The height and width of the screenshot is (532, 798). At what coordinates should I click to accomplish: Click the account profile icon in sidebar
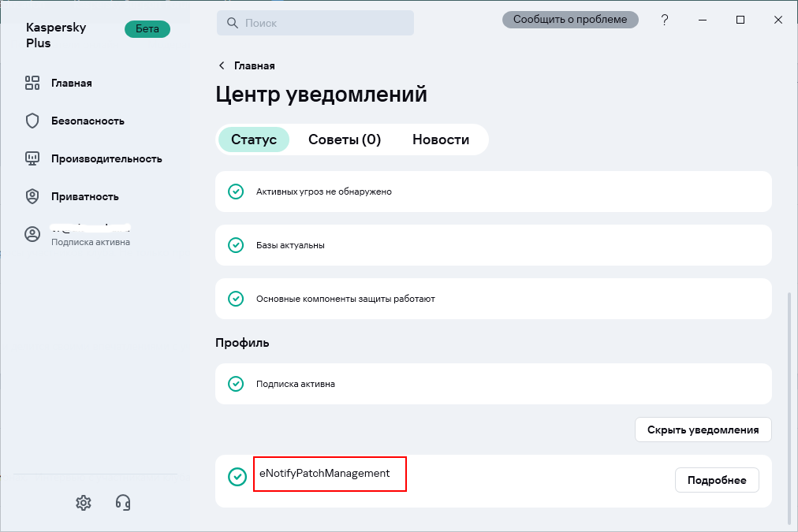32,234
